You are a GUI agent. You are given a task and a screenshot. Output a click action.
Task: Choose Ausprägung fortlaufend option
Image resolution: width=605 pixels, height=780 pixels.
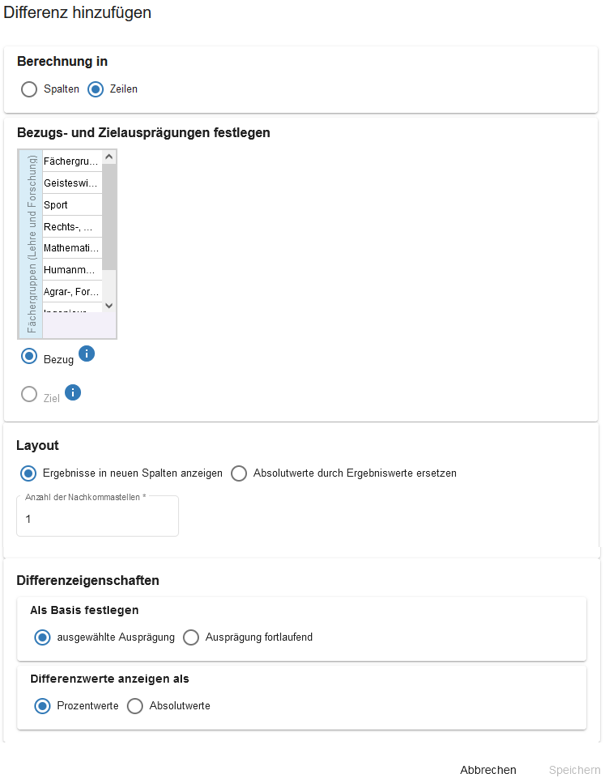pos(191,637)
